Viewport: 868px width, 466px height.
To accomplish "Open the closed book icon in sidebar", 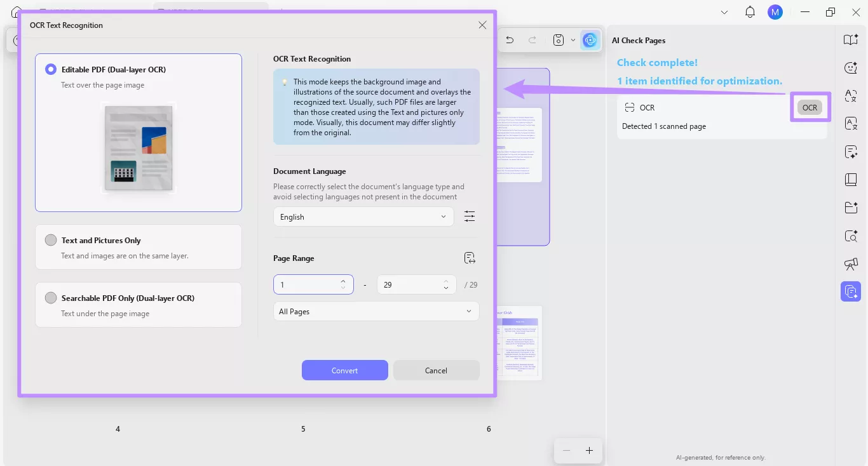I will coord(851,180).
